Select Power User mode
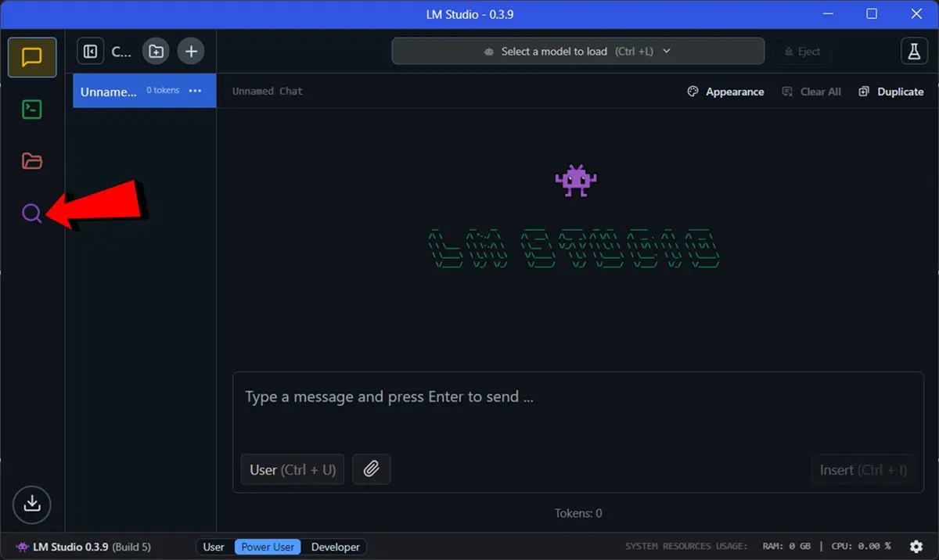This screenshot has height=560, width=939. point(268,547)
